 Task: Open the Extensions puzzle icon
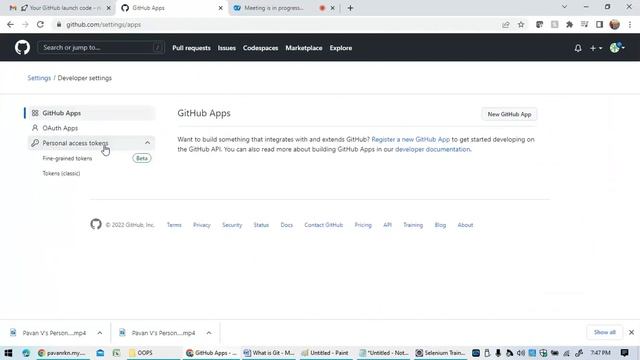click(x=569, y=24)
